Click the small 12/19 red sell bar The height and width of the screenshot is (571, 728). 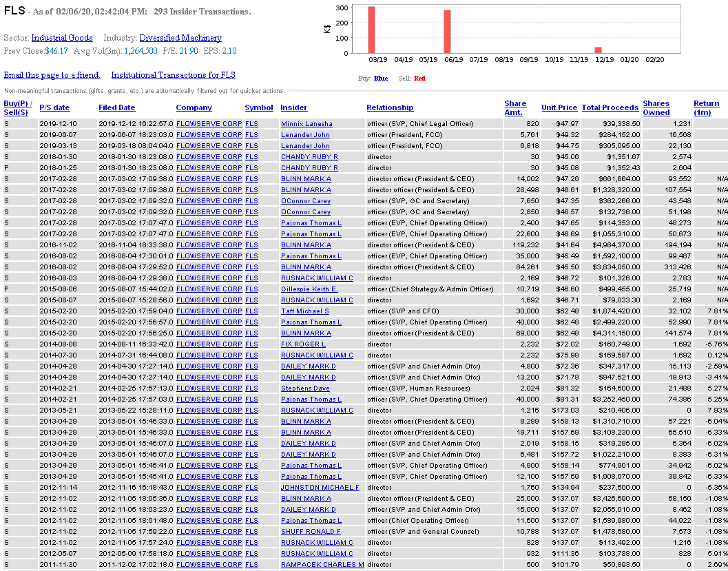tap(598, 50)
